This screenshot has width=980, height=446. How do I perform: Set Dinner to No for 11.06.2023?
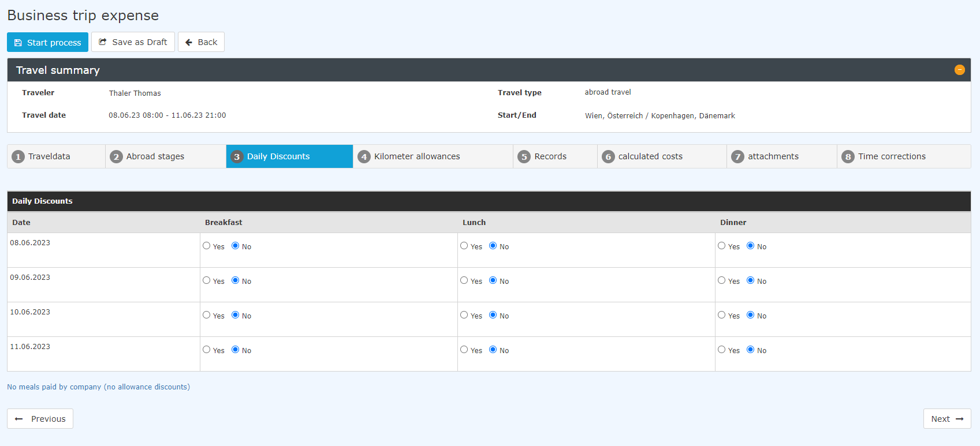click(x=751, y=350)
